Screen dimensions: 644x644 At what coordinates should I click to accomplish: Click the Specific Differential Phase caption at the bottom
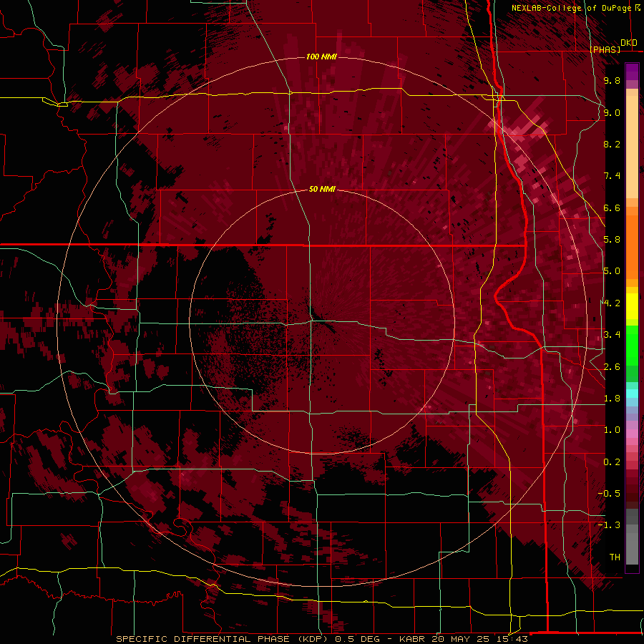[x=321, y=639]
